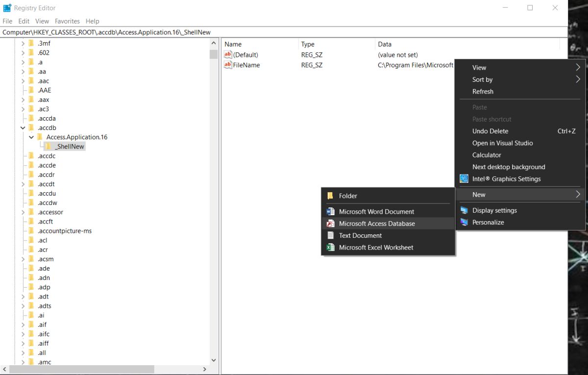Click the tree horizontal scrollbar right arrow
This screenshot has height=375, width=588.
click(x=205, y=369)
